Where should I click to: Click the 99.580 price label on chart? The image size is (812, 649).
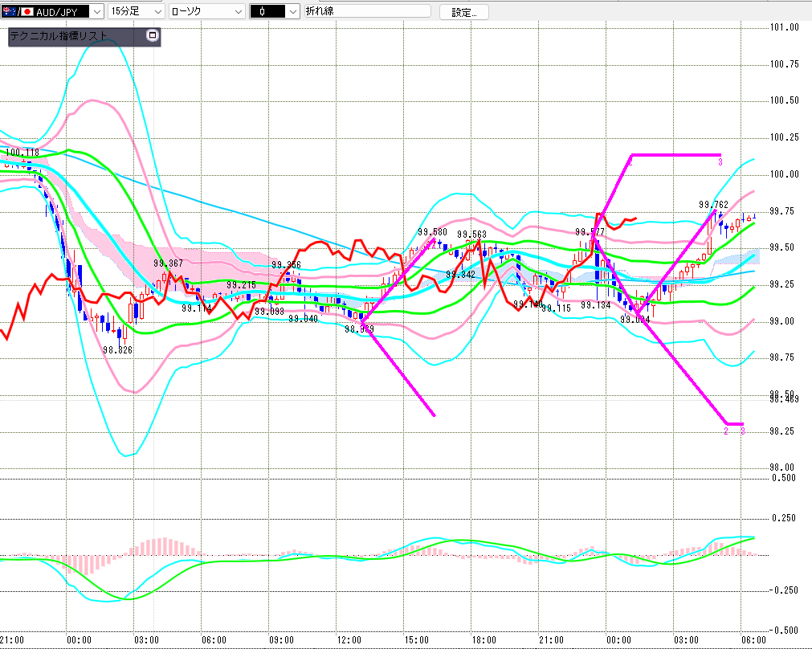432,232
